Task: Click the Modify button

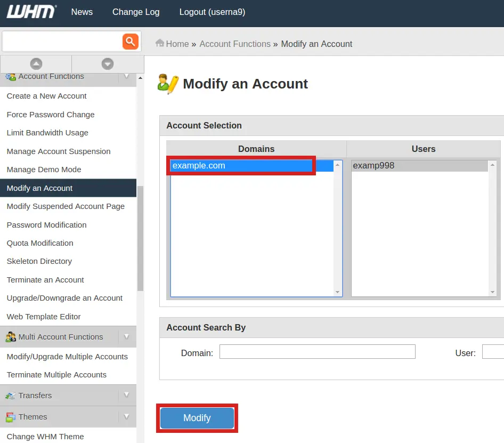Action: 197,418
